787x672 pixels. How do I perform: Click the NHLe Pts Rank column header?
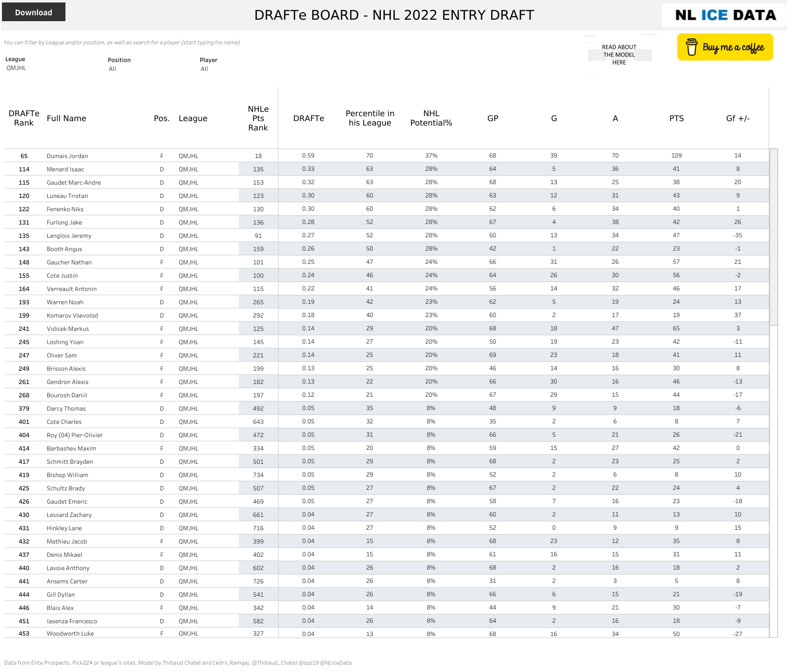pyautogui.click(x=258, y=118)
